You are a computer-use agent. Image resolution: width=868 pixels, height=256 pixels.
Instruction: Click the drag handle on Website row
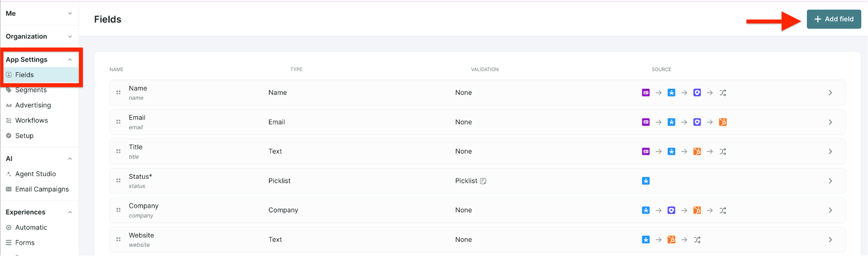pos(118,239)
